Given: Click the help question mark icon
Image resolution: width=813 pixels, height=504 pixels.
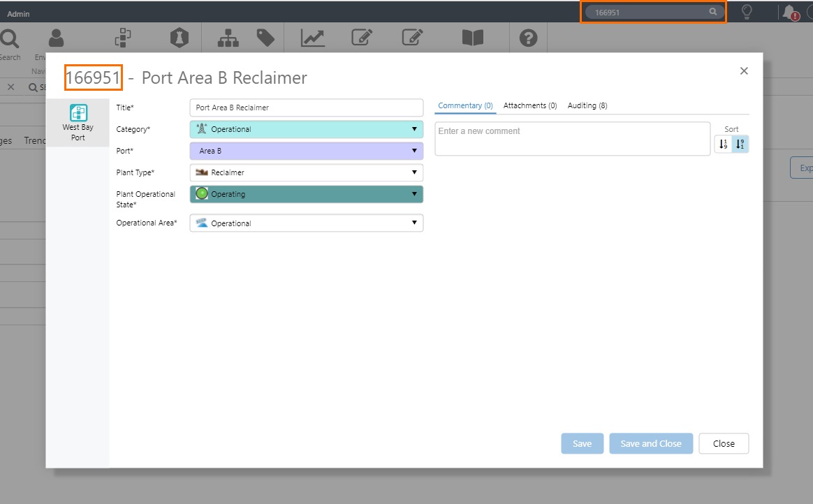Looking at the screenshot, I should pos(528,38).
